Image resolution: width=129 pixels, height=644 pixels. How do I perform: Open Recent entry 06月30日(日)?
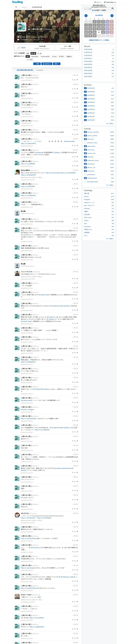[88, 65]
